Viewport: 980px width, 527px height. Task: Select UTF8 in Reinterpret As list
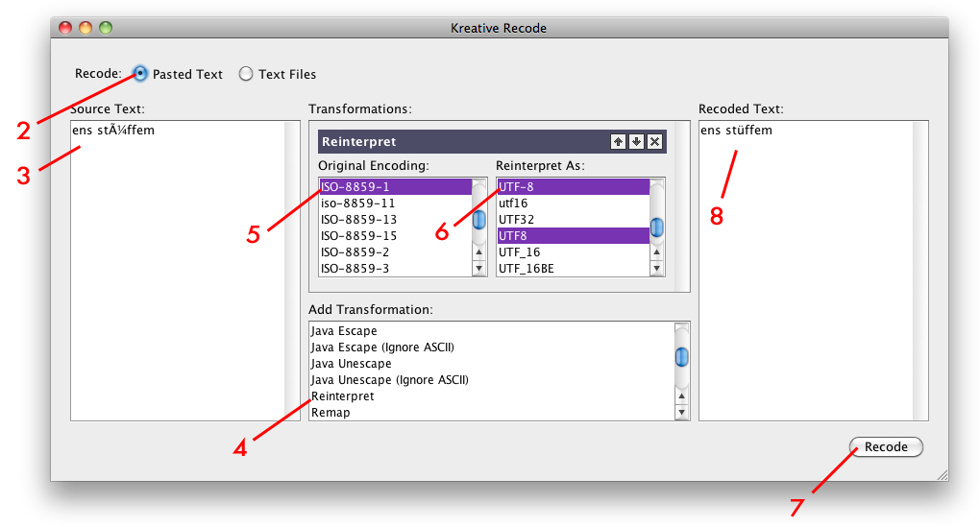(x=574, y=235)
